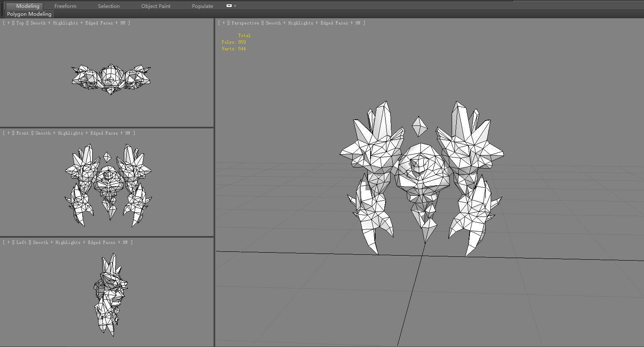Viewport: 644px width, 347px height.
Task: Select the small diamond in Front viewport
Action: point(107,157)
